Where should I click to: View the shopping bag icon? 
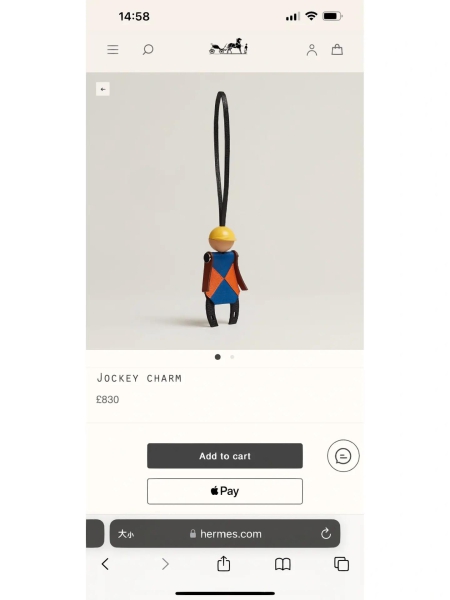pyautogui.click(x=337, y=49)
